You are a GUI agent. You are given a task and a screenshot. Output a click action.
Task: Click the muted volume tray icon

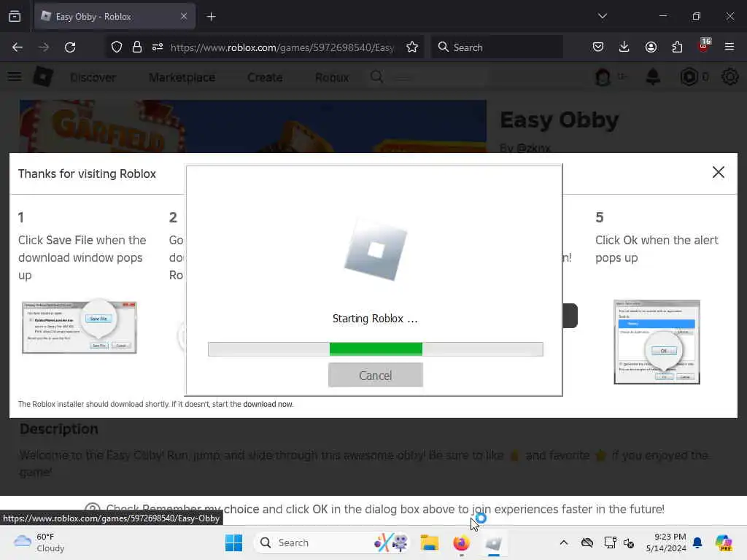[629, 542]
